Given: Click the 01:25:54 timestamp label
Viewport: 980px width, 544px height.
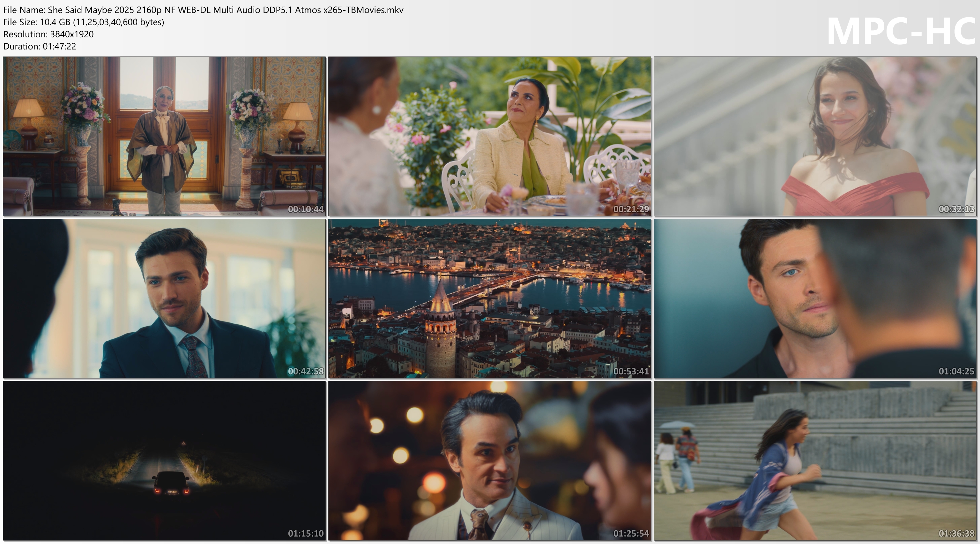Looking at the screenshot, I should (x=631, y=533).
